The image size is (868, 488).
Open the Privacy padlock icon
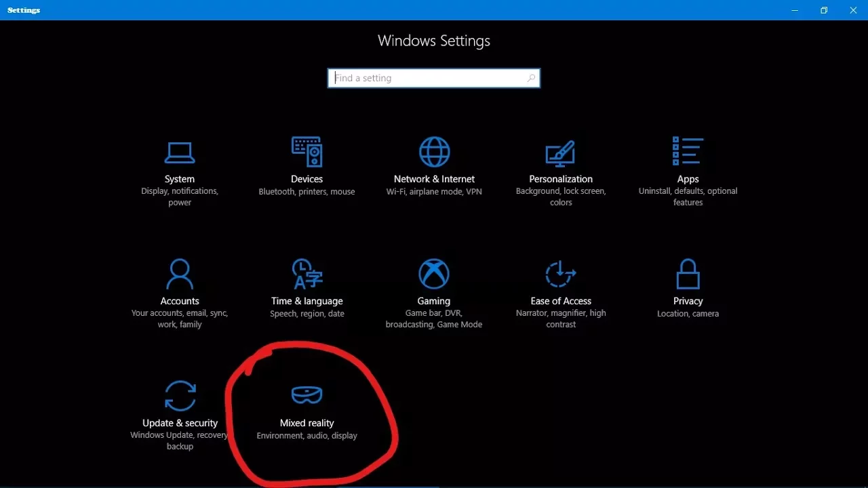[688, 274]
